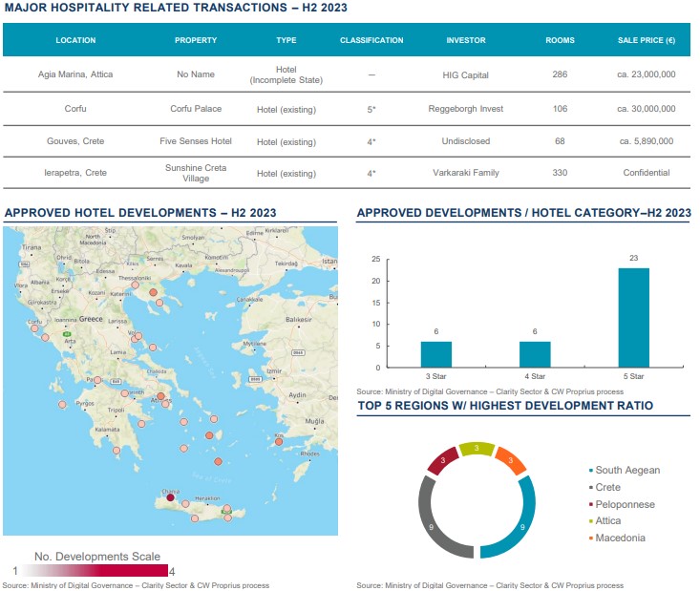The width and height of the screenshot is (700, 591).
Task: Click the Attica legend marker
Action: (589, 521)
